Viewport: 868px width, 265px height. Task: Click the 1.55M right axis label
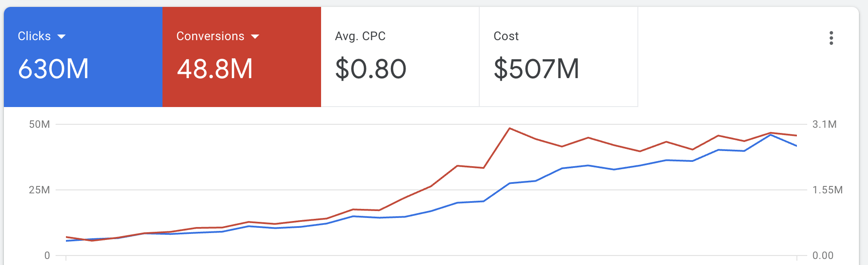pos(827,190)
